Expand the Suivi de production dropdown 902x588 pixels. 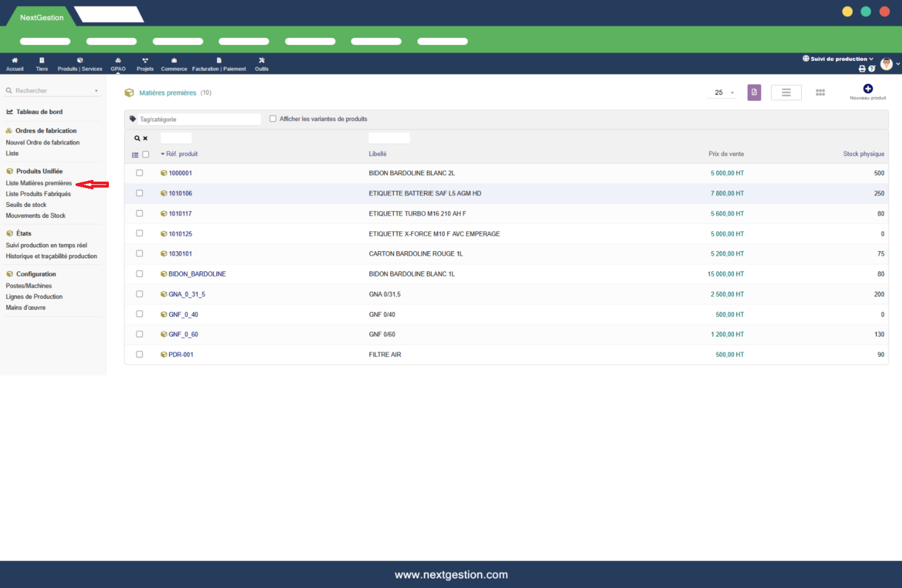pyautogui.click(x=838, y=59)
